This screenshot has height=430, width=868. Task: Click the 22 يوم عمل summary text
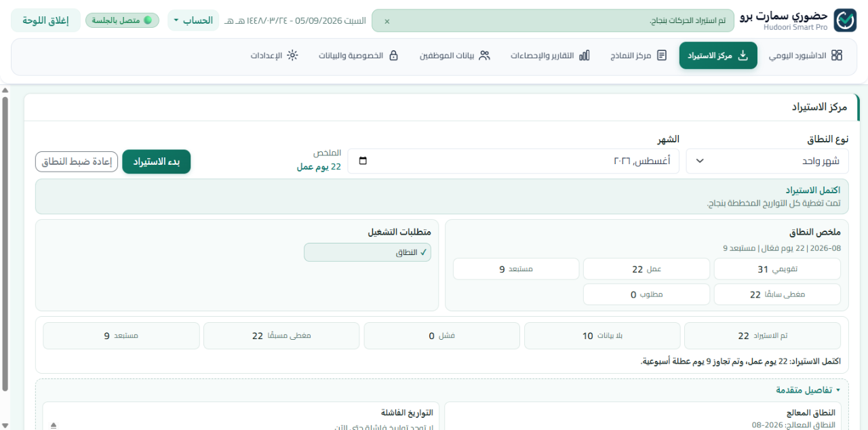click(x=319, y=167)
